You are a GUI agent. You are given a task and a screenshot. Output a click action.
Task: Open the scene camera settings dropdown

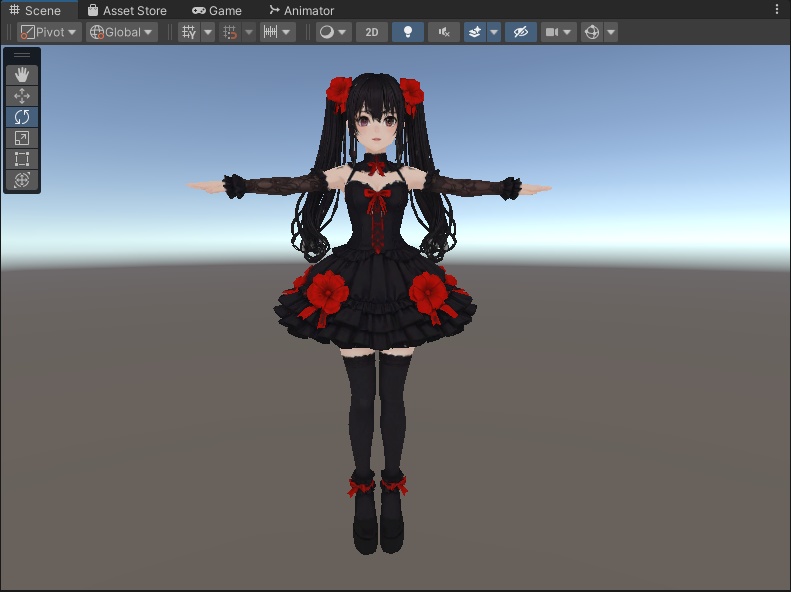click(x=558, y=32)
